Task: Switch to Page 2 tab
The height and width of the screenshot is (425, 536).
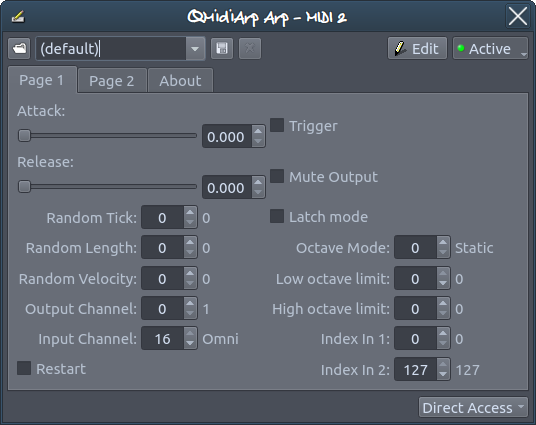Action: [x=112, y=81]
